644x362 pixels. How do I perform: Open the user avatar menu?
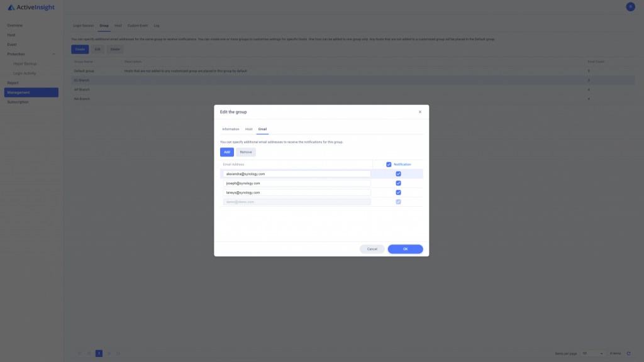click(630, 6)
